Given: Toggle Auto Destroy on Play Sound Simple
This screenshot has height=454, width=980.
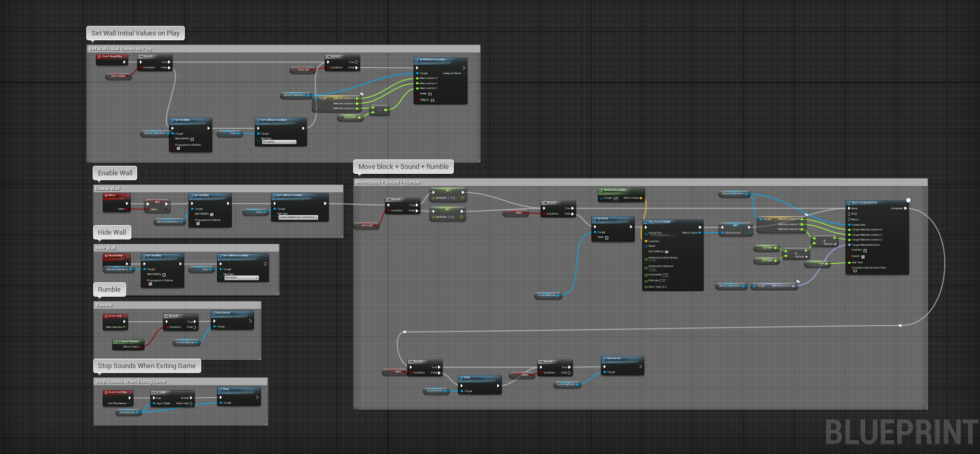Looking at the screenshot, I should tap(666, 252).
